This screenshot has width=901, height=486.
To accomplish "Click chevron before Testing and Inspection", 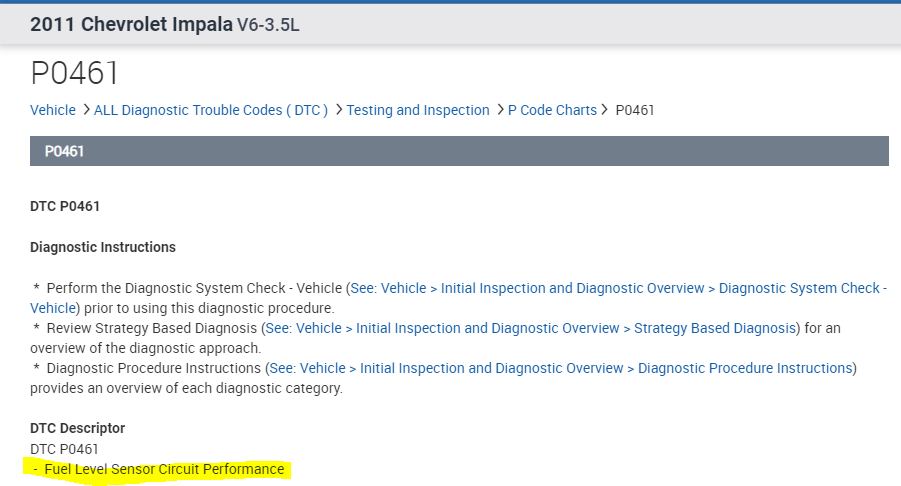I will [x=339, y=110].
